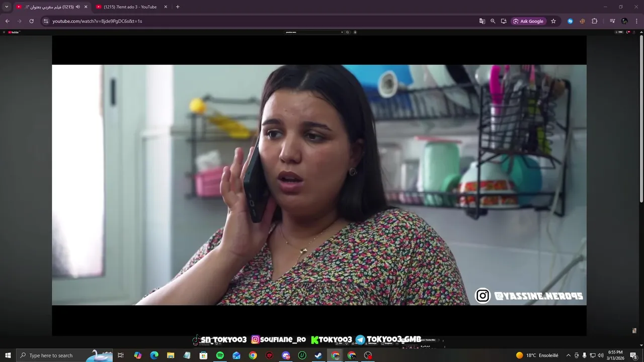This screenshot has width=644, height=362.
Task: Close the 7lemt ado 3 tab
Action: [x=166, y=7]
